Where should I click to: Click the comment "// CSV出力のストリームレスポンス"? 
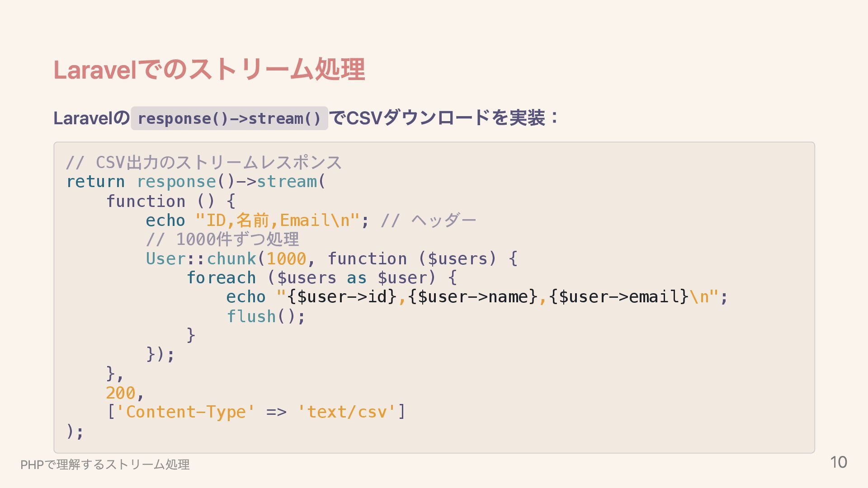tap(203, 162)
